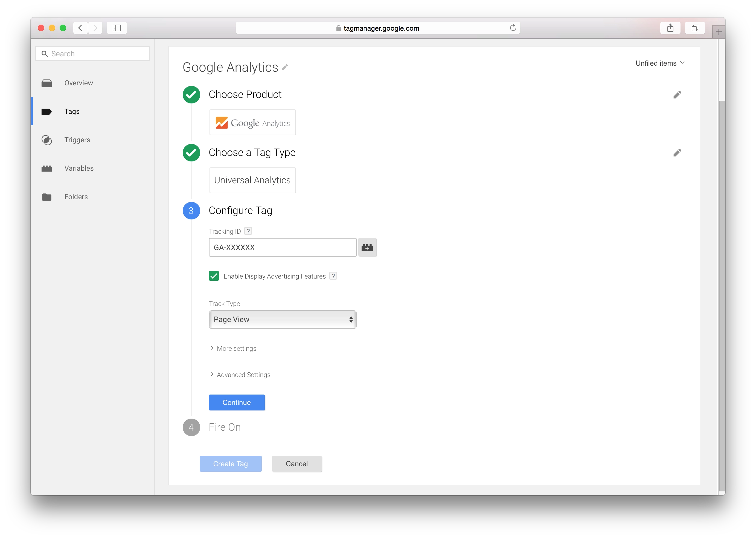756x539 pixels.
Task: Edit the Choose Product step via pencil icon
Action: pos(677,95)
